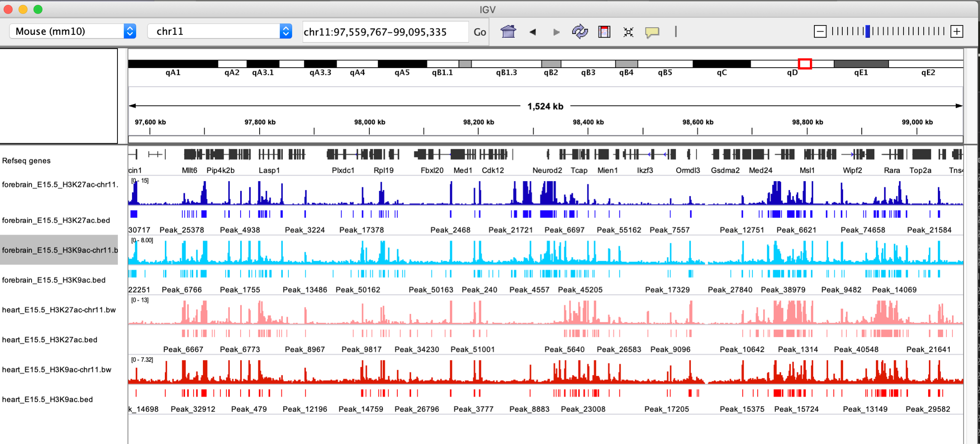Toggle the yellow popup behavior icon
This screenshot has height=444, width=980.
[652, 32]
